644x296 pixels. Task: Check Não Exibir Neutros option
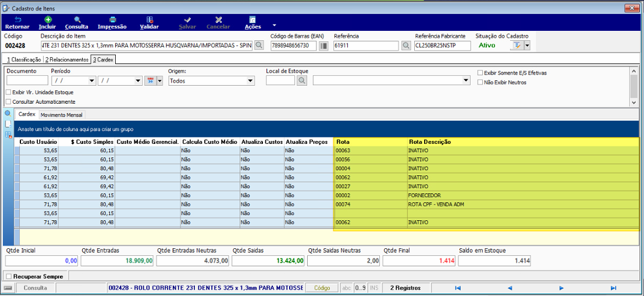point(480,82)
